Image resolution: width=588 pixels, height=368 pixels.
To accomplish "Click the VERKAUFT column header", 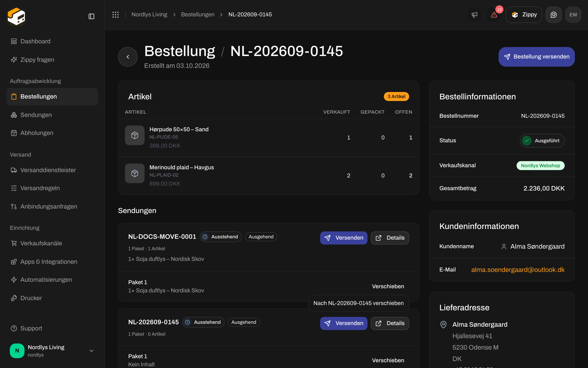I will click(x=336, y=112).
